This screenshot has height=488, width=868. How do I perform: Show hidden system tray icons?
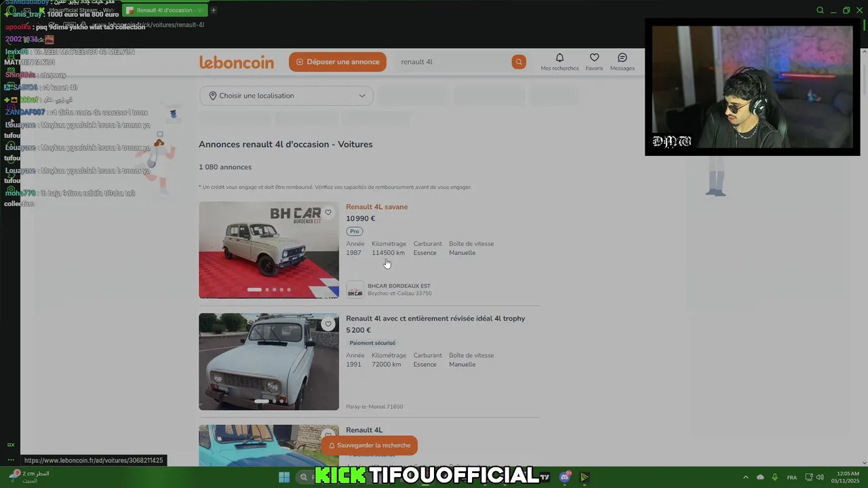coord(746,477)
